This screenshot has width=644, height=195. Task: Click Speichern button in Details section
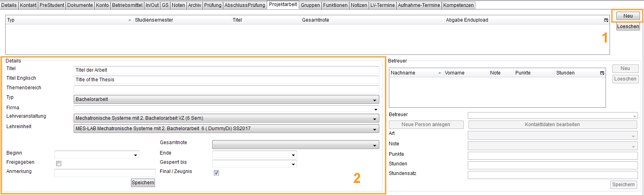pos(143,183)
